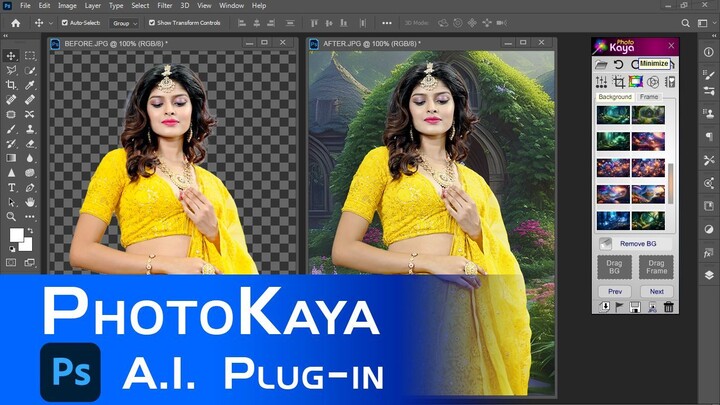Click foreground color swatch in toolbar
The height and width of the screenshot is (405, 720).
point(16,235)
